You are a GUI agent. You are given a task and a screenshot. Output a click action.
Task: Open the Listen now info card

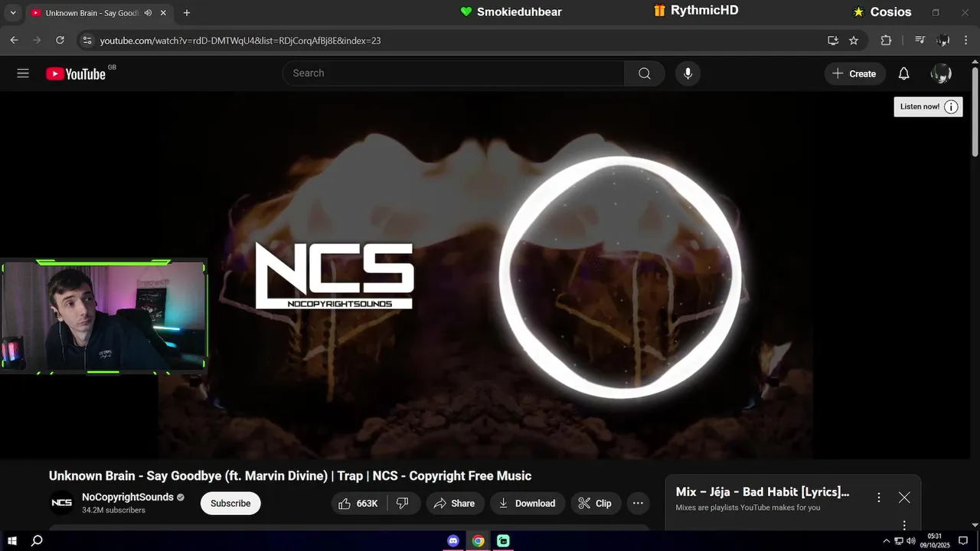point(928,106)
